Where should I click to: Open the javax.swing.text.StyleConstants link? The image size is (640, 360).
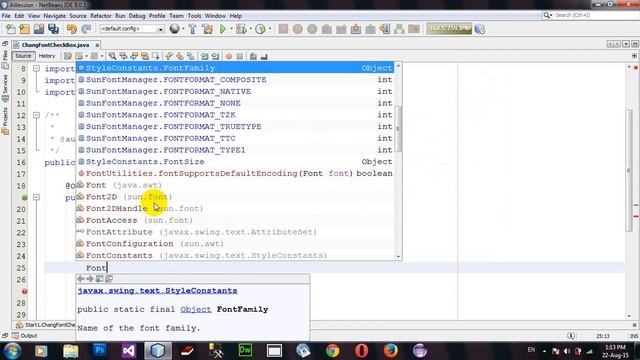coord(157,291)
